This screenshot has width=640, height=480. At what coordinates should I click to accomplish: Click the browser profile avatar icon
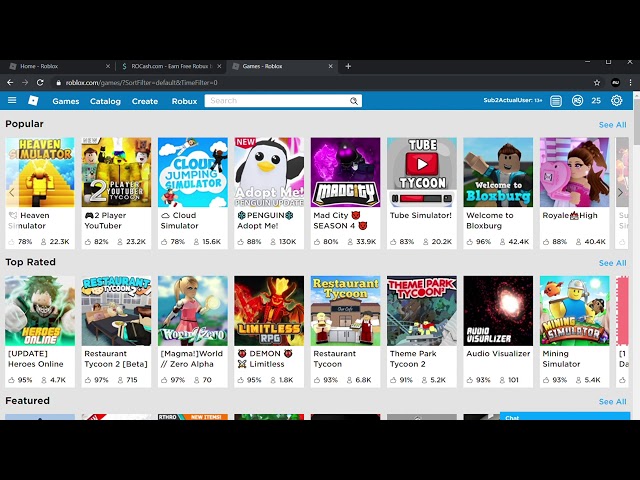point(616,83)
